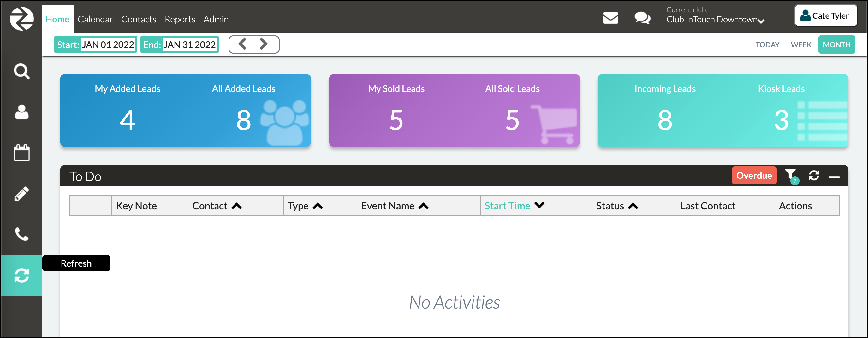
Task: Open Cate Tyler user menu
Action: pyautogui.click(x=826, y=15)
